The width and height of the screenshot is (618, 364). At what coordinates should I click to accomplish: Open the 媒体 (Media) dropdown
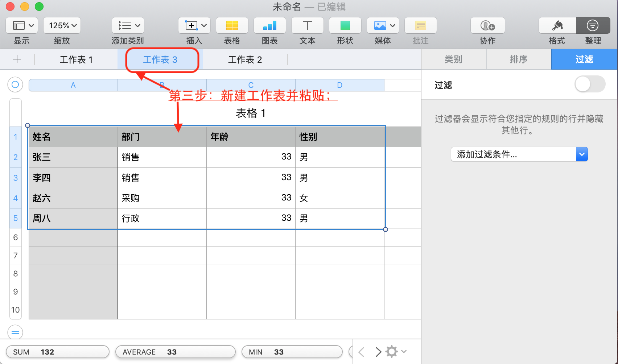383,26
